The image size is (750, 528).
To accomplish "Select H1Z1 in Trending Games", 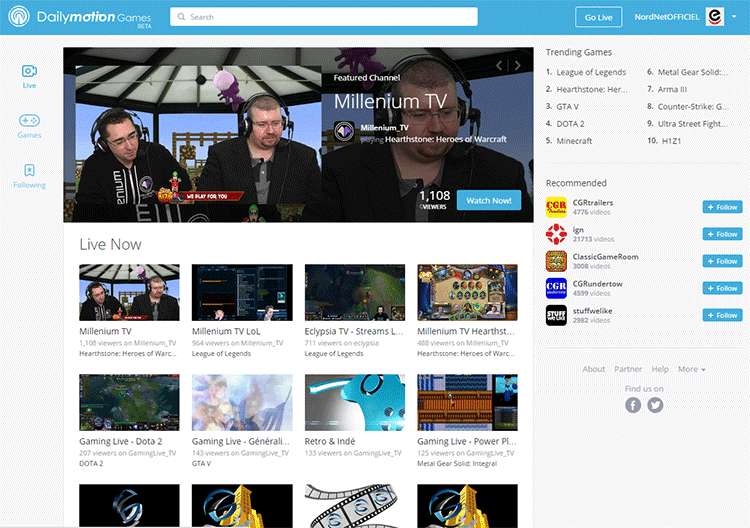I will coord(671,141).
